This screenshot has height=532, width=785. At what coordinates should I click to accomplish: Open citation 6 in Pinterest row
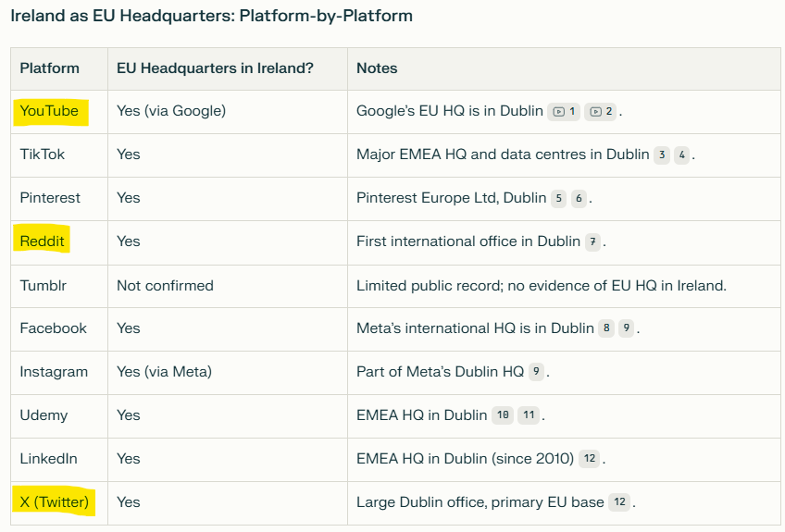point(579,199)
